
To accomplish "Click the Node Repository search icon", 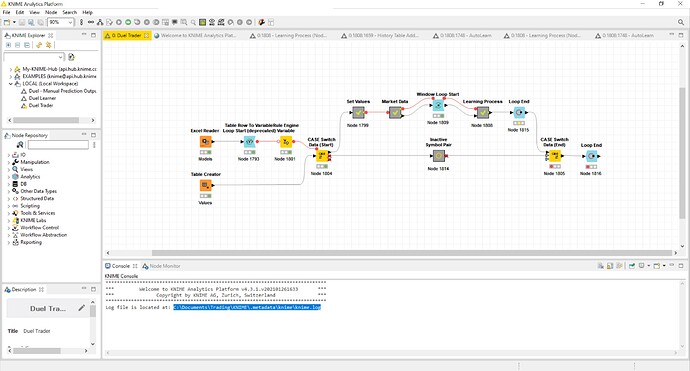I will (20, 145).
